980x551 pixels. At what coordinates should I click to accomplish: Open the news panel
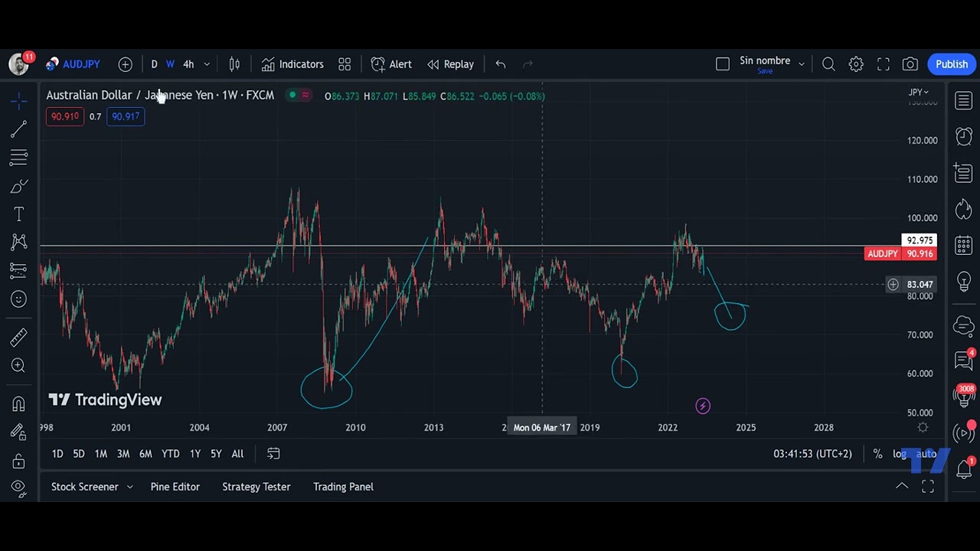[x=964, y=173]
